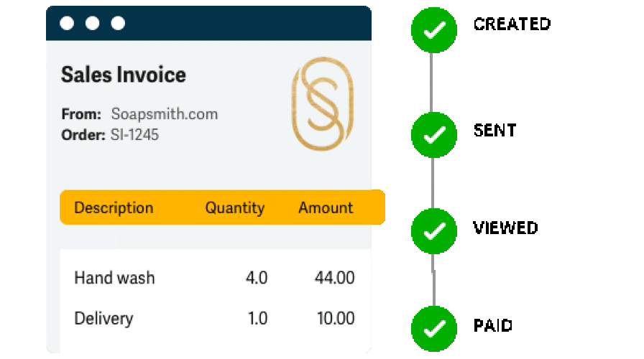Click the green VIEWED checkmark icon
The width and height of the screenshot is (644, 359).
[434, 231]
